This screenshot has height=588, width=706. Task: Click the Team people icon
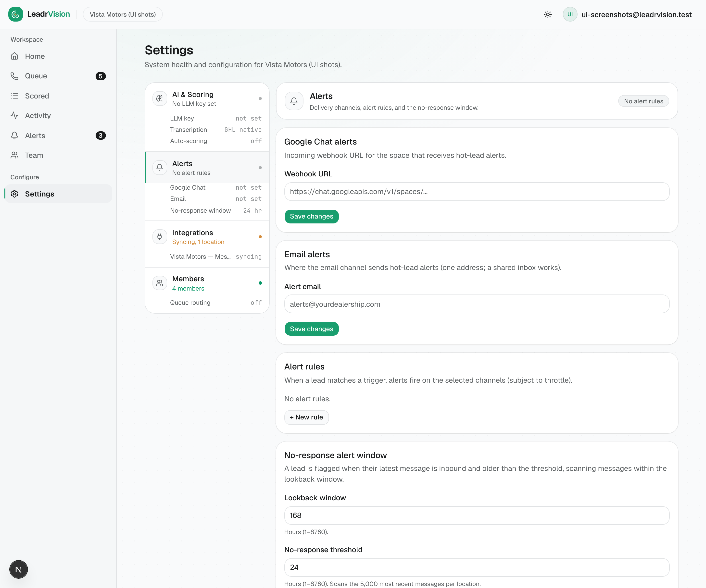coord(14,155)
